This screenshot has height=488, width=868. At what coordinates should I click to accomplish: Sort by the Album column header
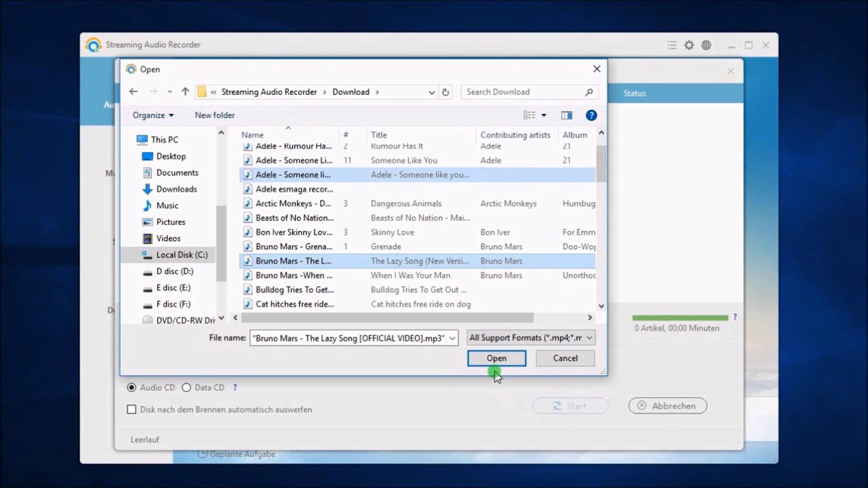pyautogui.click(x=576, y=135)
